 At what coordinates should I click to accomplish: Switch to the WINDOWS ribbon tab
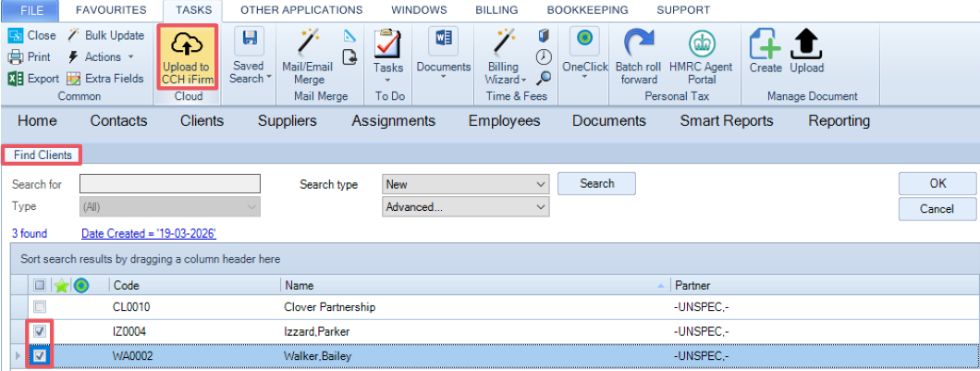tap(419, 10)
